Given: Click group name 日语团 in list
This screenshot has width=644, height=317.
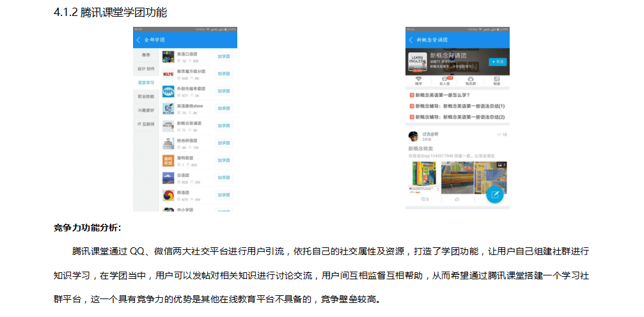Looking at the screenshot, I should pyautogui.click(x=183, y=175).
